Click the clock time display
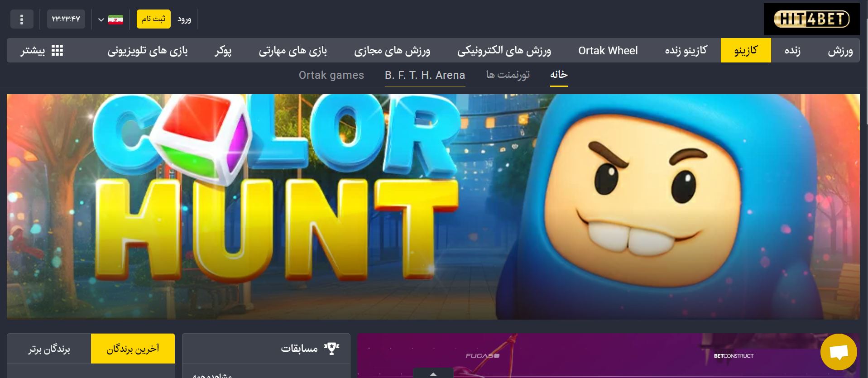The width and height of the screenshot is (868, 378). click(66, 19)
